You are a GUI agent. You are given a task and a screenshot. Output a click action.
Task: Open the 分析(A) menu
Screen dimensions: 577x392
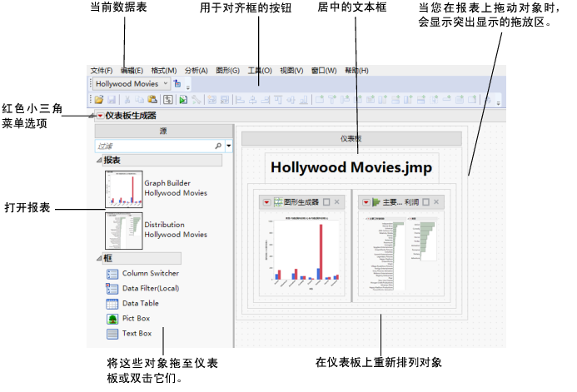click(196, 71)
